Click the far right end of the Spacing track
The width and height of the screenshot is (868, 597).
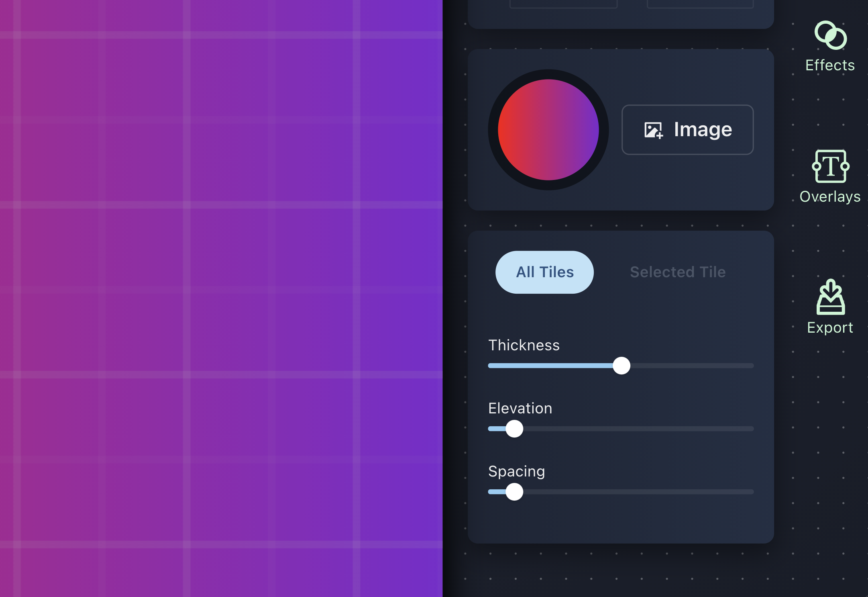751,492
